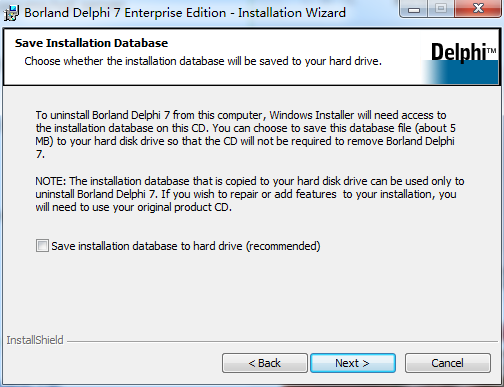Cancel the Delphi 7 installation

click(448, 363)
